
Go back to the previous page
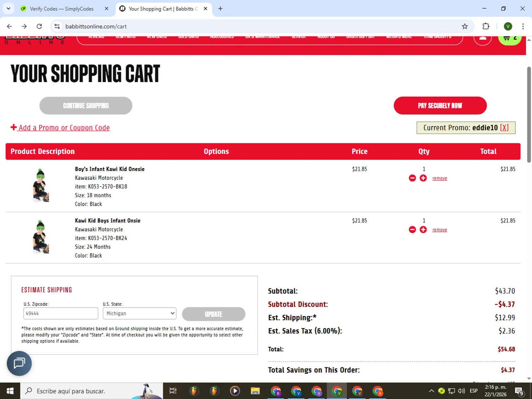point(9,26)
